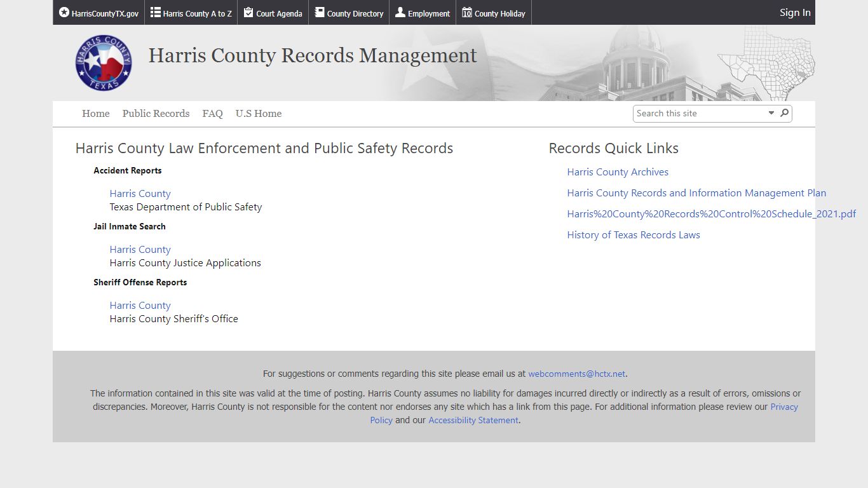Click the calendar icon for County Holiday
Image resolution: width=868 pixels, height=488 pixels.
coord(467,12)
